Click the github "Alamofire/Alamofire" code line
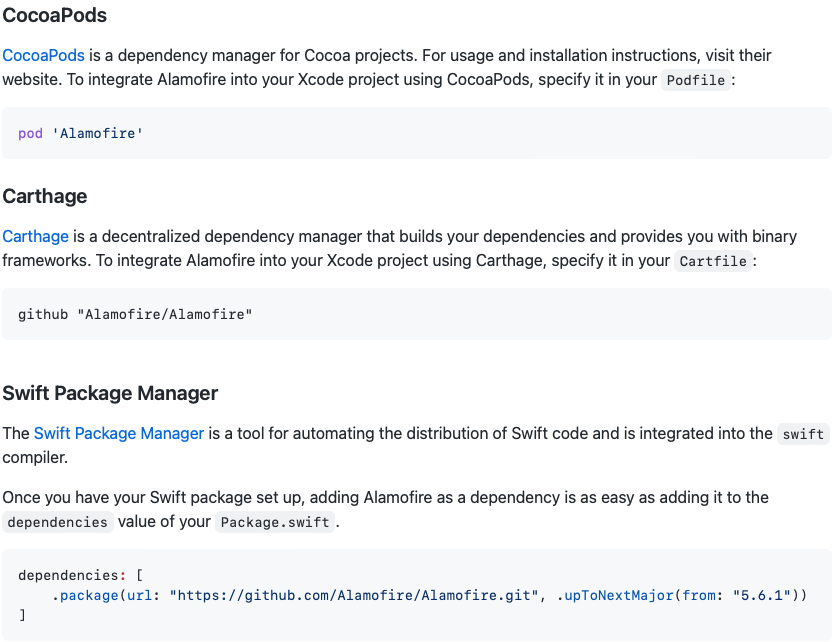This screenshot has height=642, width=835. (x=135, y=315)
